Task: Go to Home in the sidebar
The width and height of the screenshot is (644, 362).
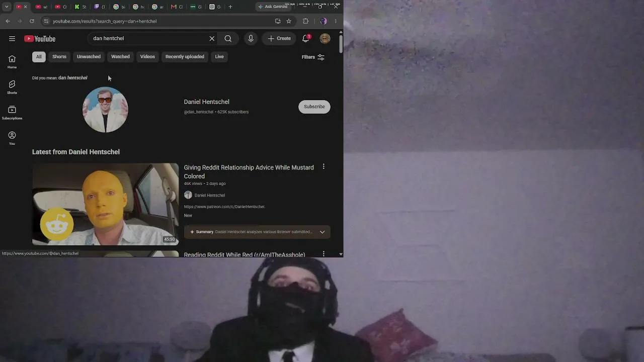Action: (12, 62)
